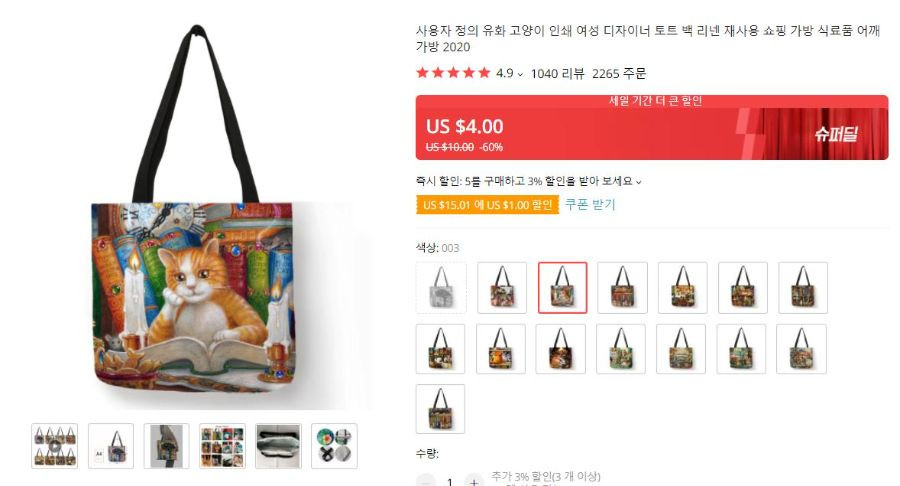Screen dimensions: 900x486
Task: View the third thumbnail of bag on shoulder
Action: [166, 446]
